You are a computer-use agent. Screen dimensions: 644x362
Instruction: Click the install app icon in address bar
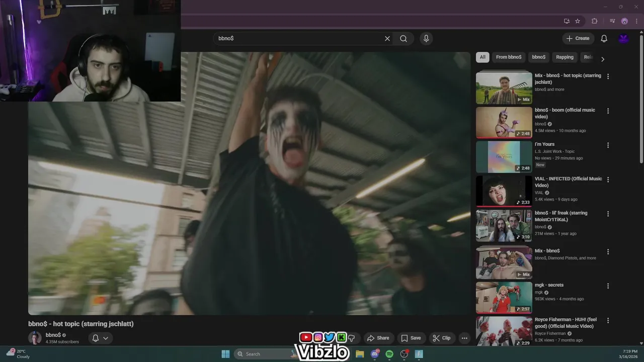[x=567, y=21]
